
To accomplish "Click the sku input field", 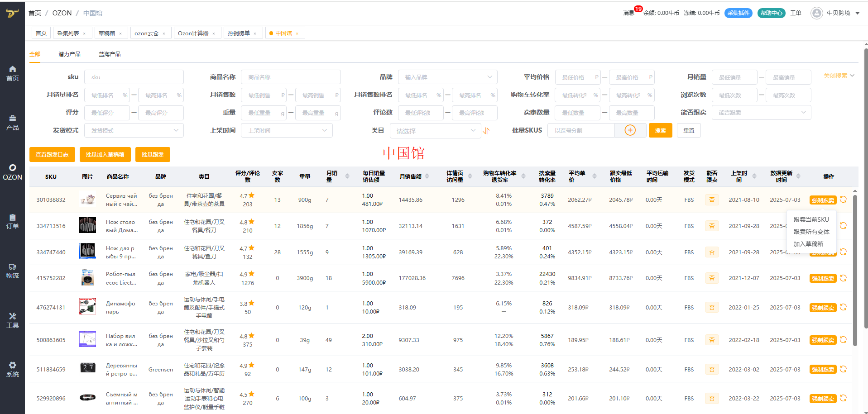I will pos(134,77).
